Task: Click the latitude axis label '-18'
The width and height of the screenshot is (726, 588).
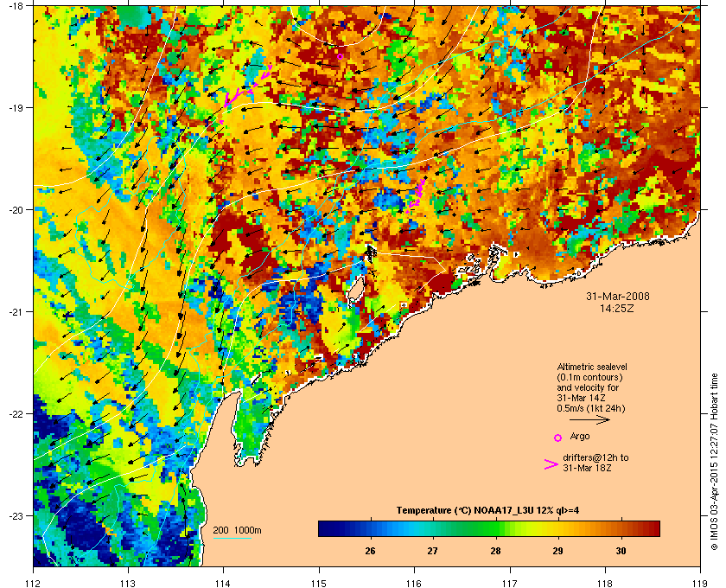Action: 16,5
